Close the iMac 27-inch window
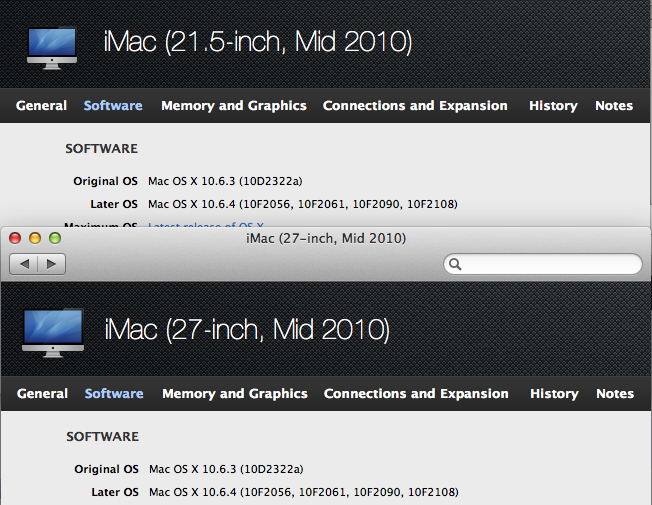 (x=15, y=238)
